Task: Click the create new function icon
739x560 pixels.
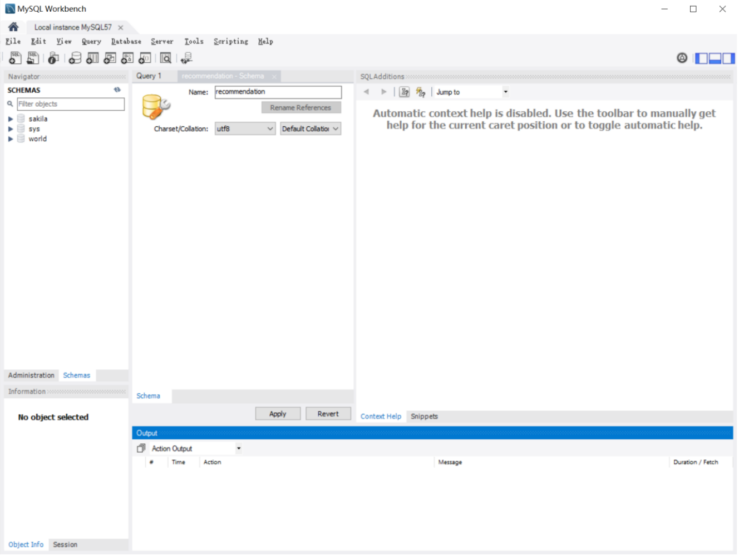Action: (x=145, y=58)
